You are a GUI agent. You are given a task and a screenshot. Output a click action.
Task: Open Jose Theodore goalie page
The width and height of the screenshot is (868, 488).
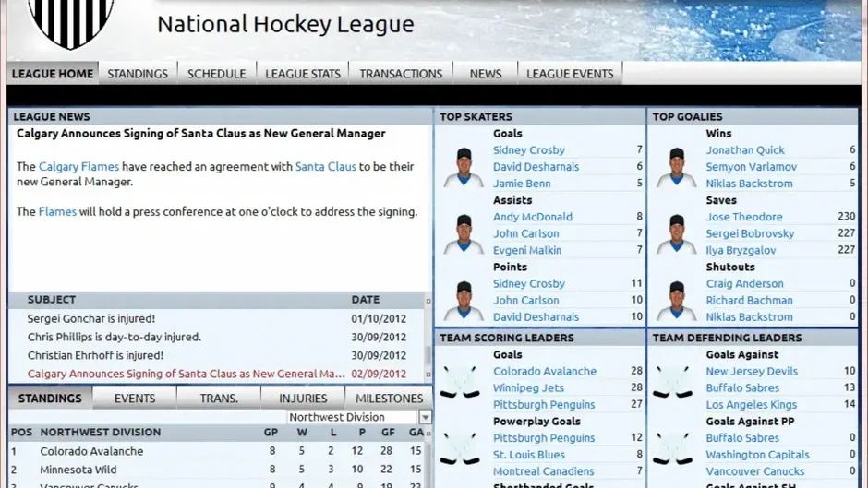click(x=744, y=217)
